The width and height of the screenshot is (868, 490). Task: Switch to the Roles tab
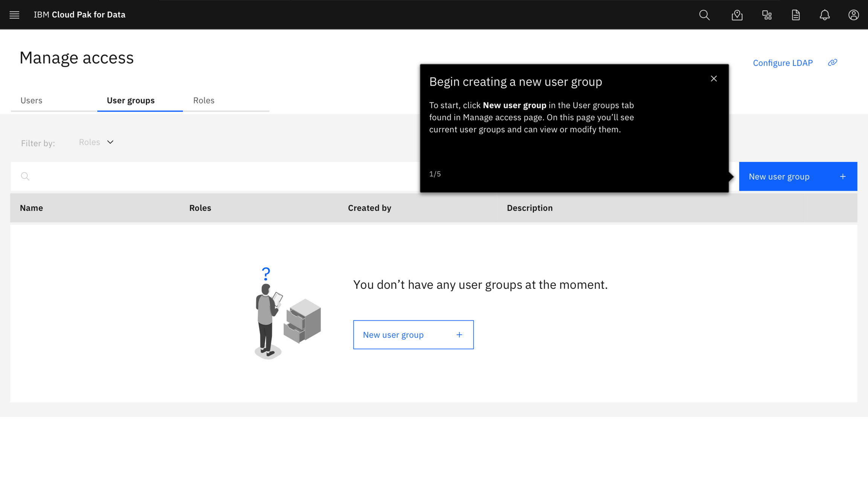pos(203,100)
